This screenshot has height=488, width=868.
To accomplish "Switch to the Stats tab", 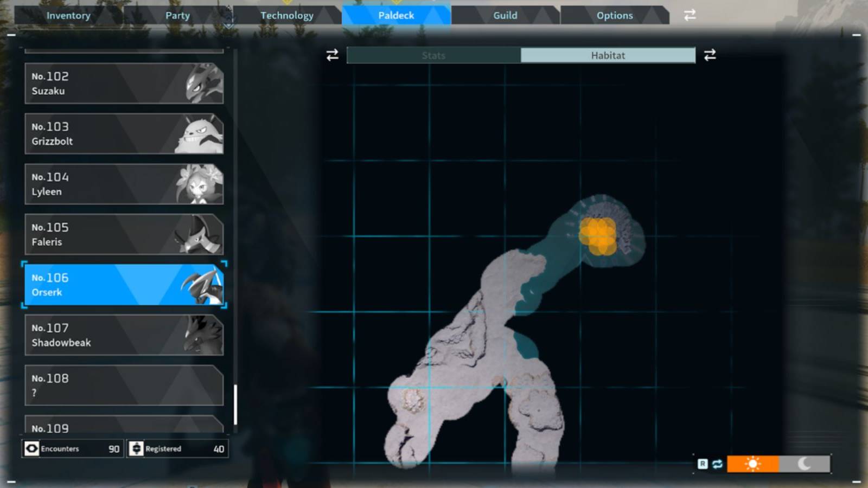I will tap(433, 55).
